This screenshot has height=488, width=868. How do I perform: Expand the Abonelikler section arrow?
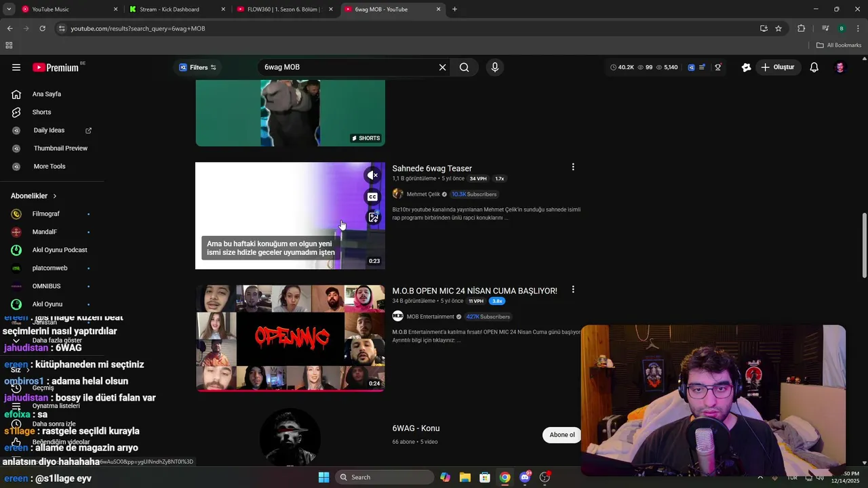click(x=55, y=196)
